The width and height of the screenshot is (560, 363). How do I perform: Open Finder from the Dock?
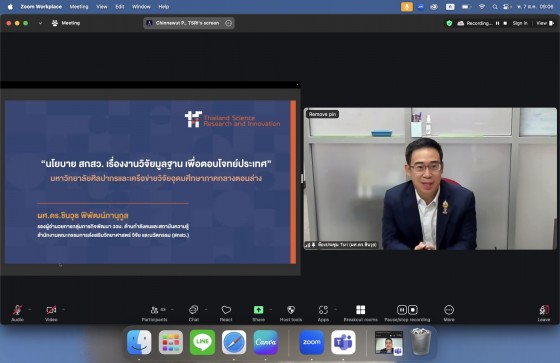139,342
